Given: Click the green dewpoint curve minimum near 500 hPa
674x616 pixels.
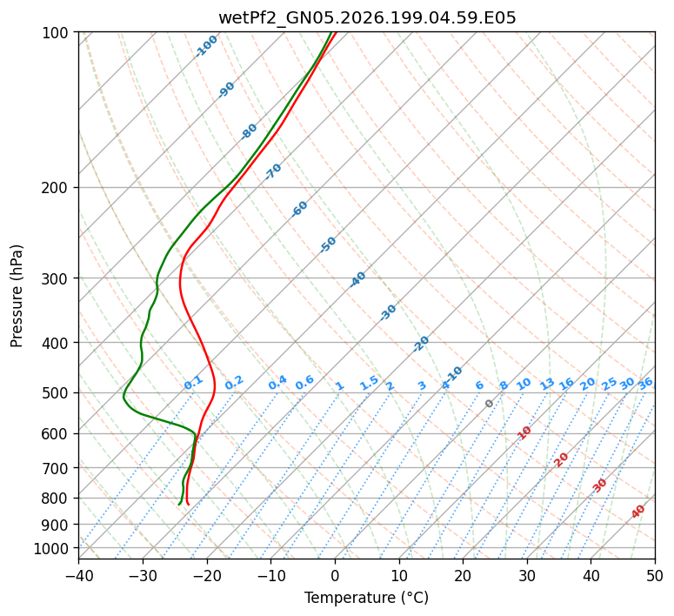Looking at the screenshot, I should [x=123, y=396].
